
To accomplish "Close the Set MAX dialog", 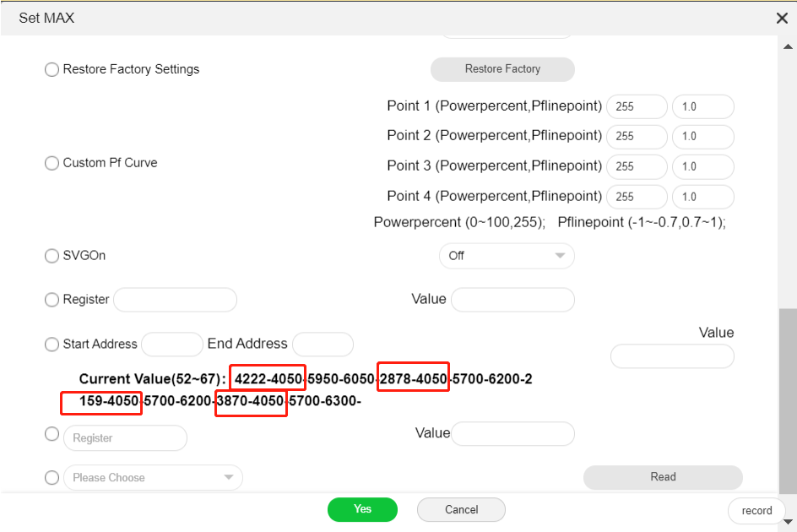I will click(x=782, y=19).
